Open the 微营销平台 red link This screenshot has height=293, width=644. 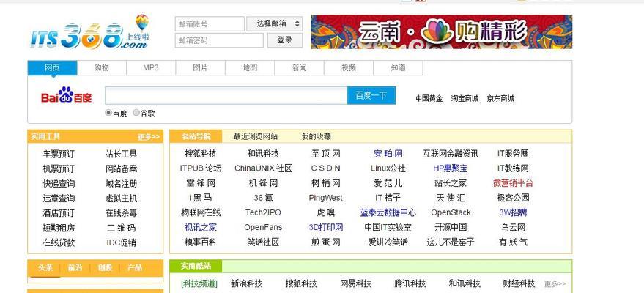(x=513, y=183)
